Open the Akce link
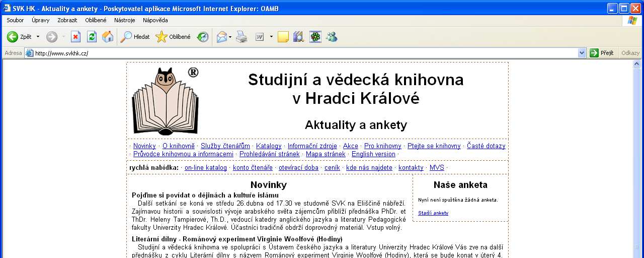The height and width of the screenshot is (258, 644). pos(351,146)
